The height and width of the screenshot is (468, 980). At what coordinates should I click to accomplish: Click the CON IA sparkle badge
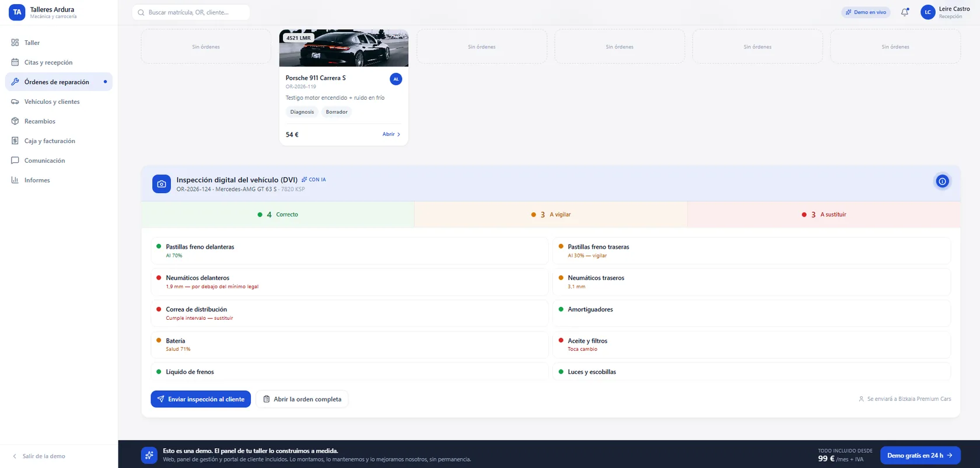[314, 180]
